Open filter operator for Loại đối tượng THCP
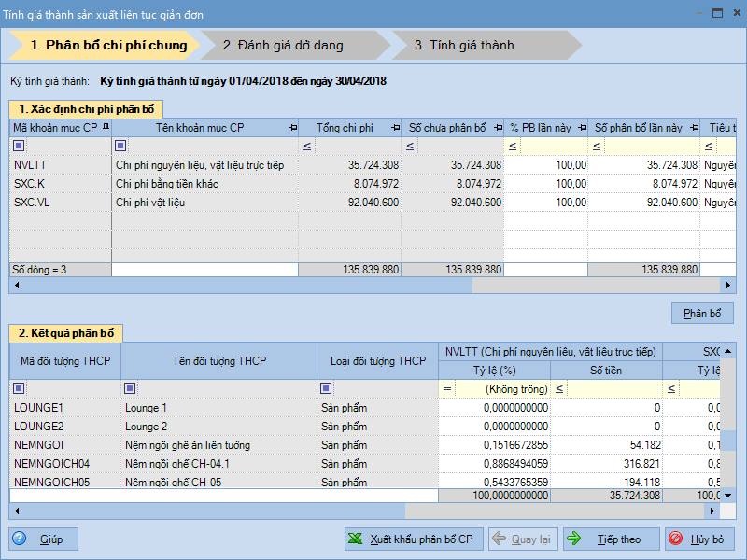The height and width of the screenshot is (560, 747). pyautogui.click(x=326, y=388)
